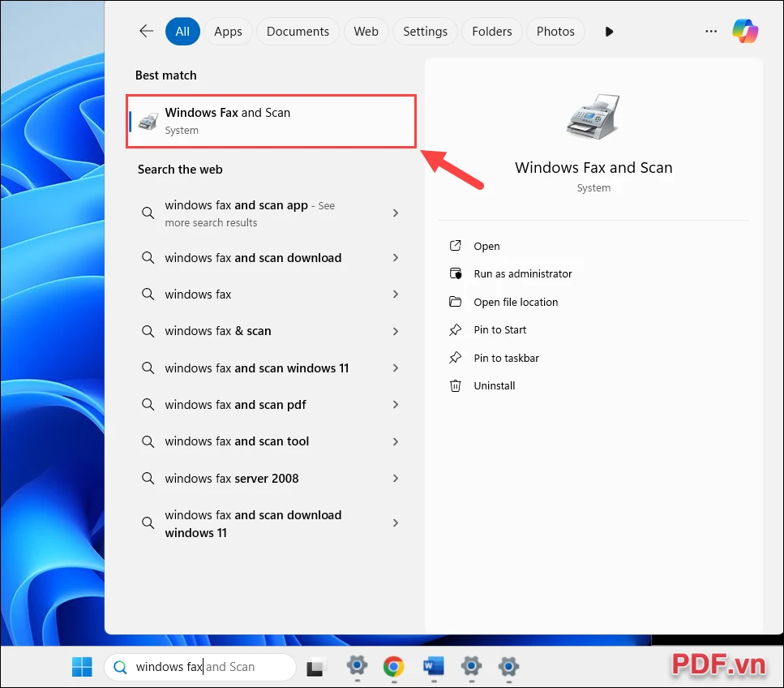784x688 pixels.
Task: Switch to the Apps filter tab
Action: tap(228, 32)
